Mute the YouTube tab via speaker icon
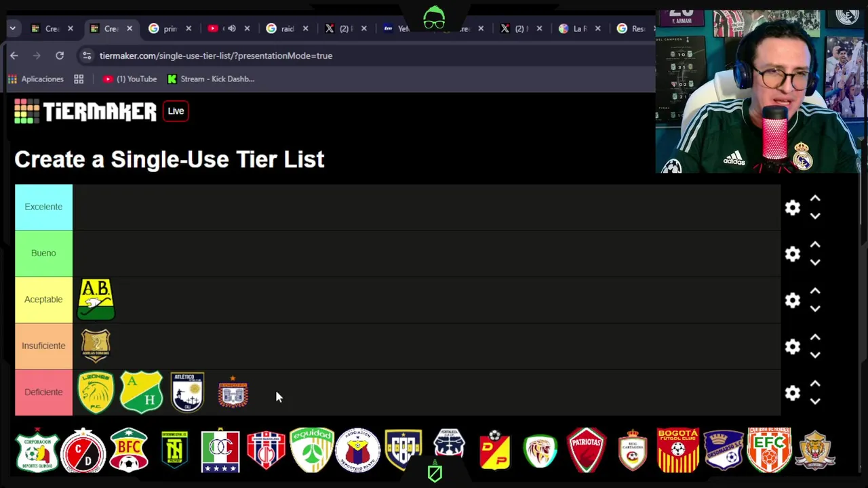Image resolution: width=868 pixels, height=488 pixels. [x=232, y=28]
